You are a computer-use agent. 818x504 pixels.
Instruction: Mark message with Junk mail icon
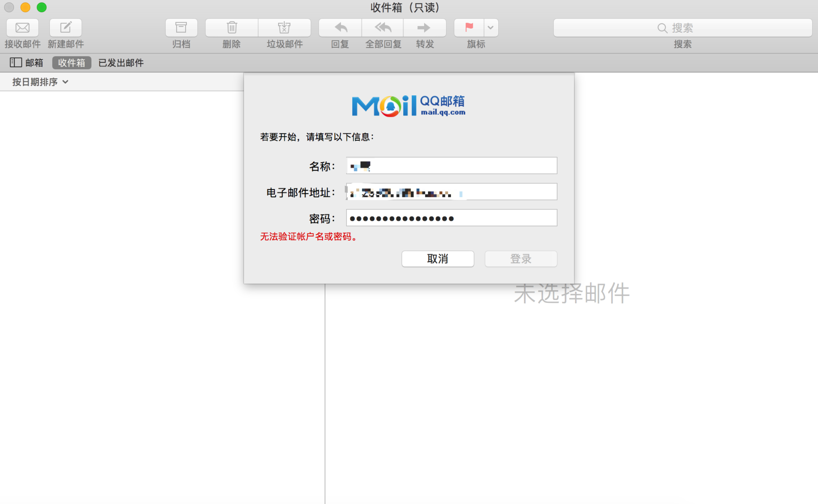click(x=284, y=28)
